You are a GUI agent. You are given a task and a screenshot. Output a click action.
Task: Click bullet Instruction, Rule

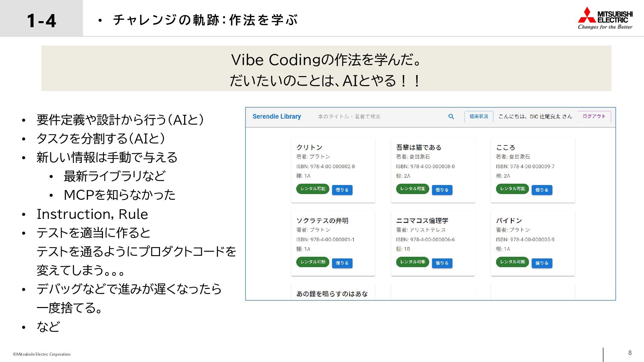[x=92, y=214]
